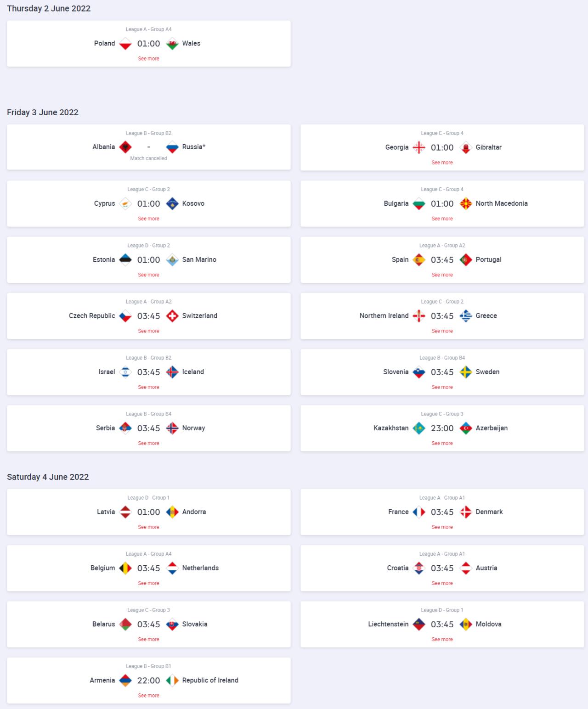Select the Albania flag icon
Screen dimensions: 588x709
(125, 147)
